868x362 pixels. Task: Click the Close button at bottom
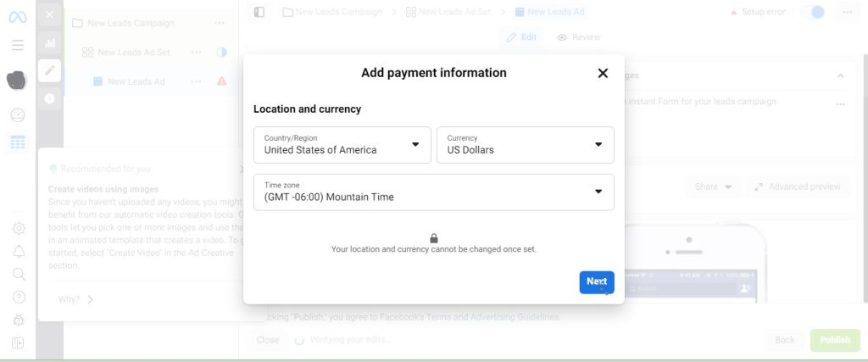point(267,340)
